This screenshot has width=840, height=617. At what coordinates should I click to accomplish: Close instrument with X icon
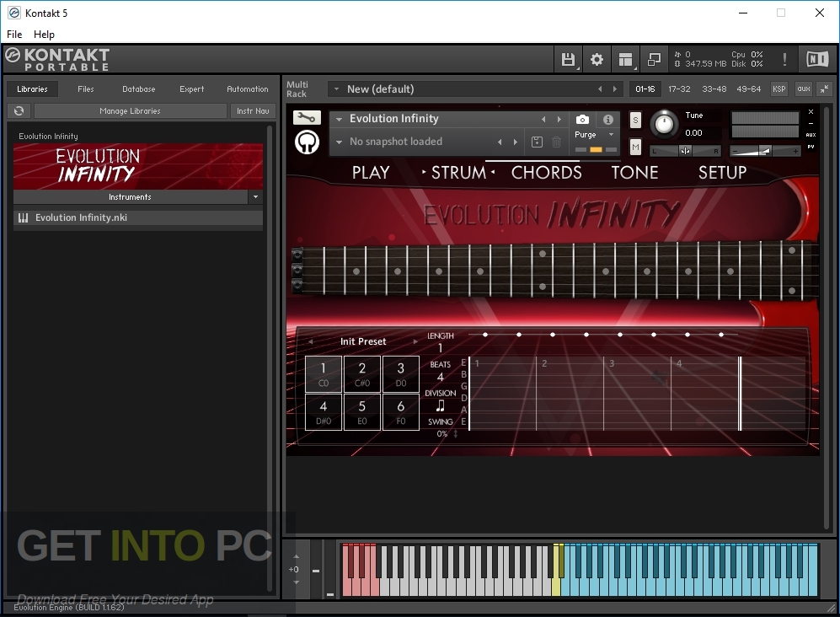(x=811, y=111)
